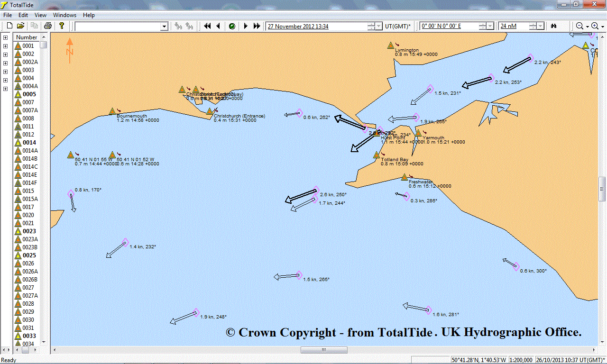
Task: Expand the last plus box in tree panel
Action: pos(6,89)
